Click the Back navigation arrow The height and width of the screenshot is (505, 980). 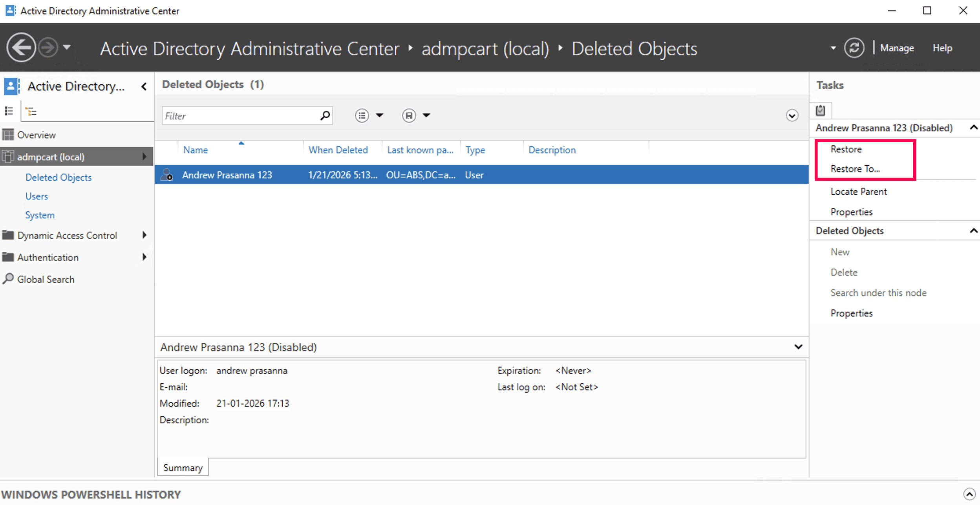[x=22, y=47]
